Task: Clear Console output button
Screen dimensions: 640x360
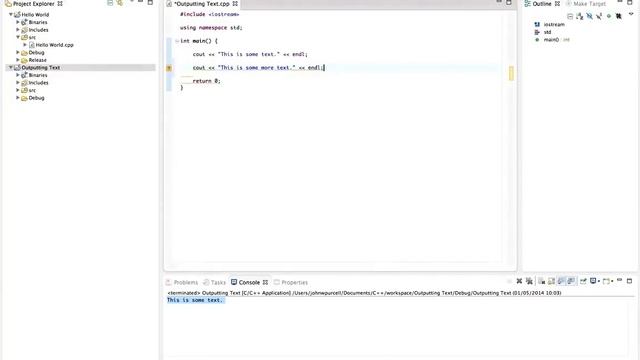Action: point(541,281)
